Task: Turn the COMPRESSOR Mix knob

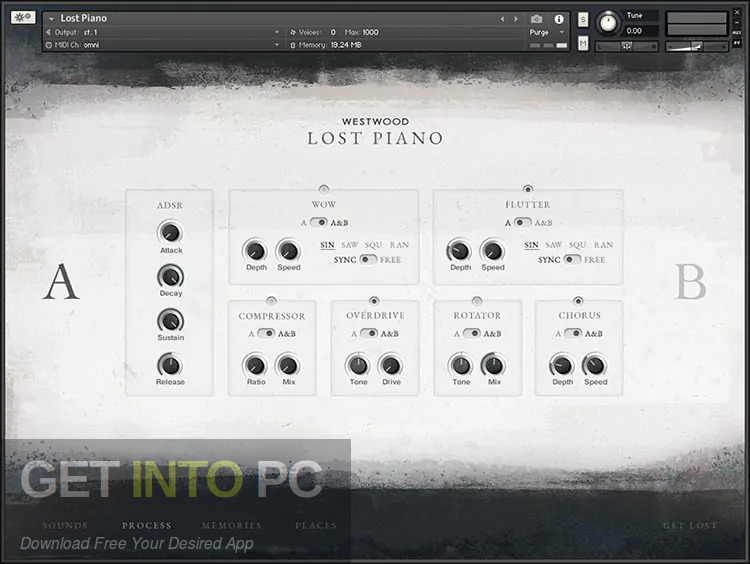Action: click(x=288, y=365)
